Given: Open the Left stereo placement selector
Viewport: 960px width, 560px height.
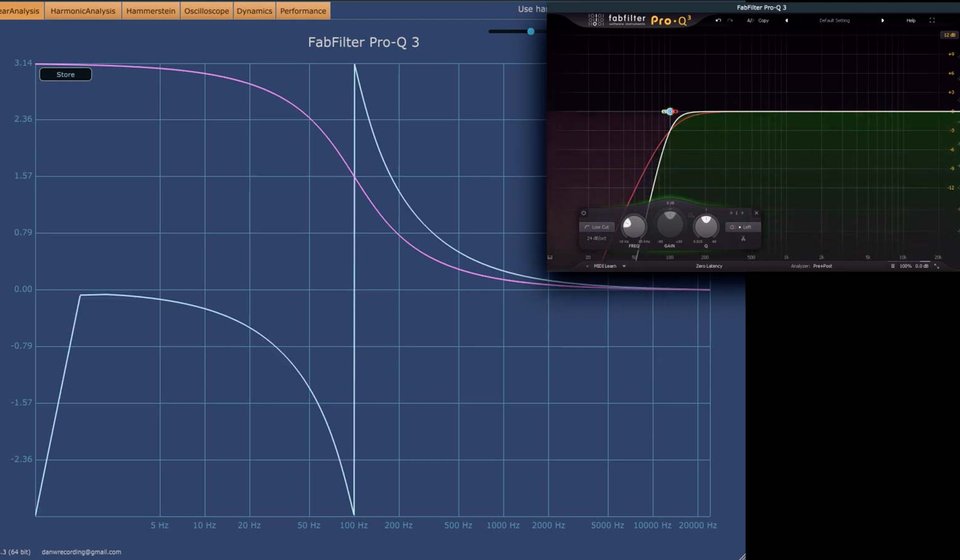Looking at the screenshot, I should coord(743,227).
